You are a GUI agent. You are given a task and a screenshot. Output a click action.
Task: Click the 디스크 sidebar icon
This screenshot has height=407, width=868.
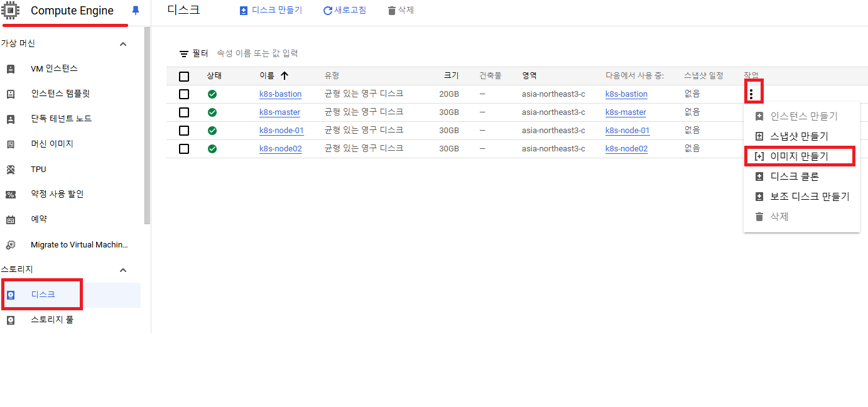pyautogui.click(x=10, y=295)
